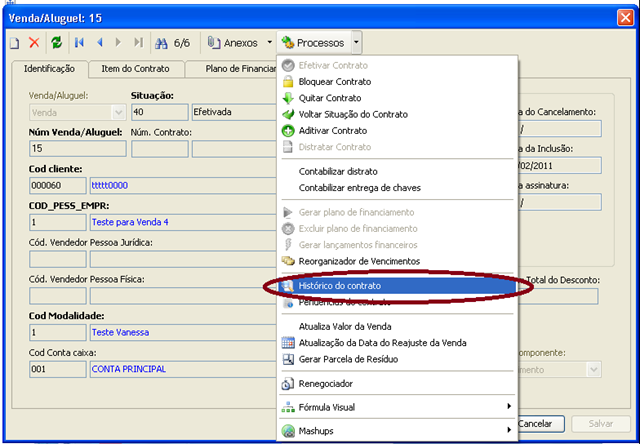Click Cod Modalidade code field
Screen dimensions: 640x444
click(x=58, y=333)
